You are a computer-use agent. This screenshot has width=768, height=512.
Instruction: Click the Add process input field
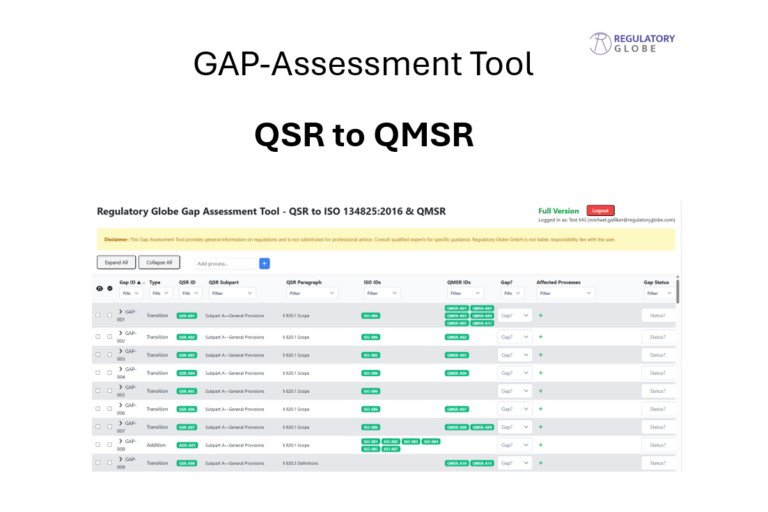click(x=226, y=264)
